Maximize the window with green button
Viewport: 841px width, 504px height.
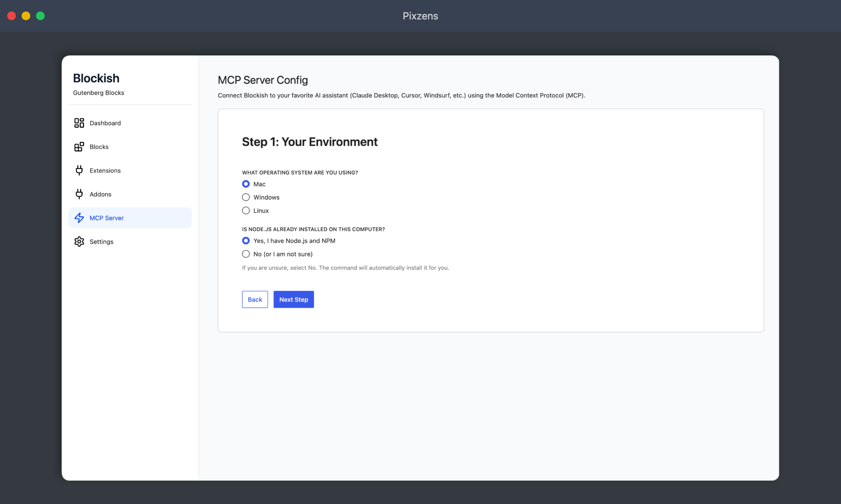(x=40, y=16)
